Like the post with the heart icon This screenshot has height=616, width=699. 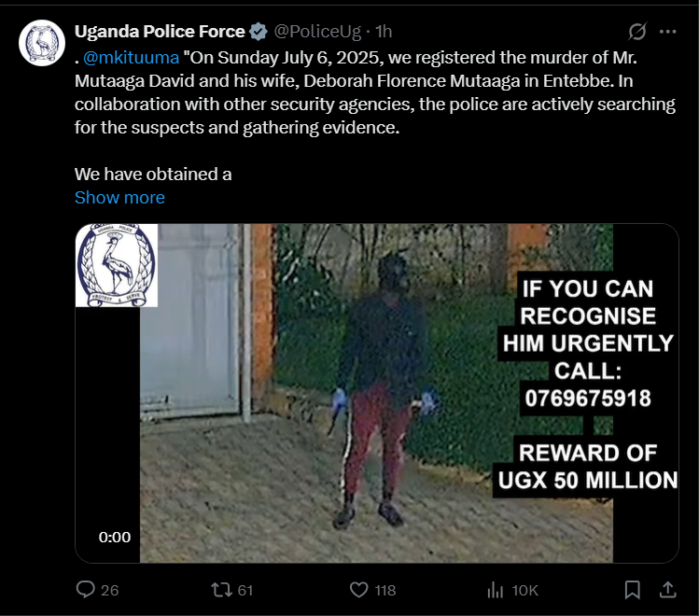coord(359,589)
